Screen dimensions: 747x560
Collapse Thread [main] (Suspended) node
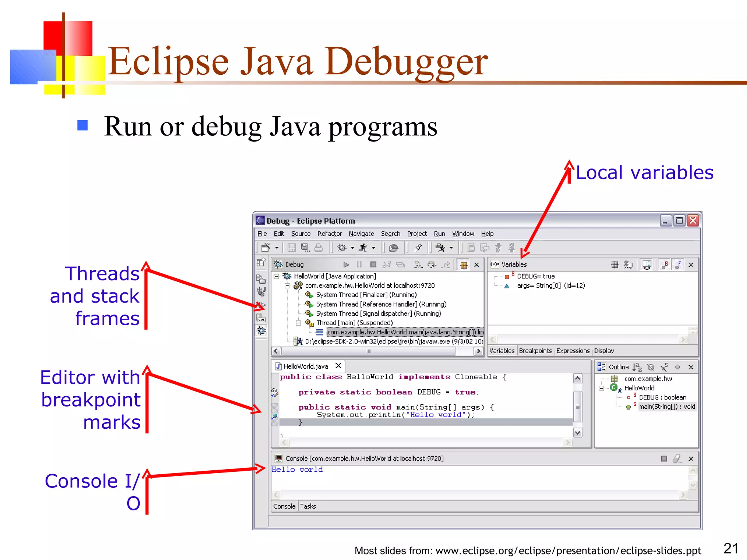point(298,323)
